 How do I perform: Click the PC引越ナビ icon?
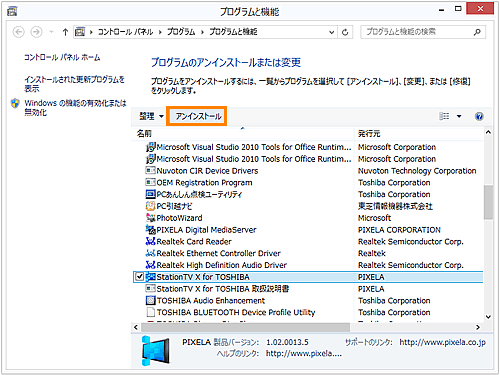tap(151, 206)
